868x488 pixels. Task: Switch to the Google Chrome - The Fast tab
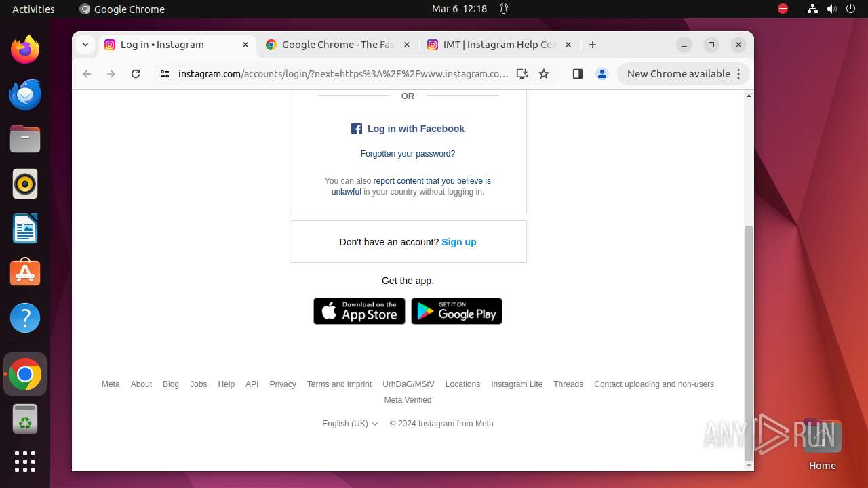click(x=338, y=45)
